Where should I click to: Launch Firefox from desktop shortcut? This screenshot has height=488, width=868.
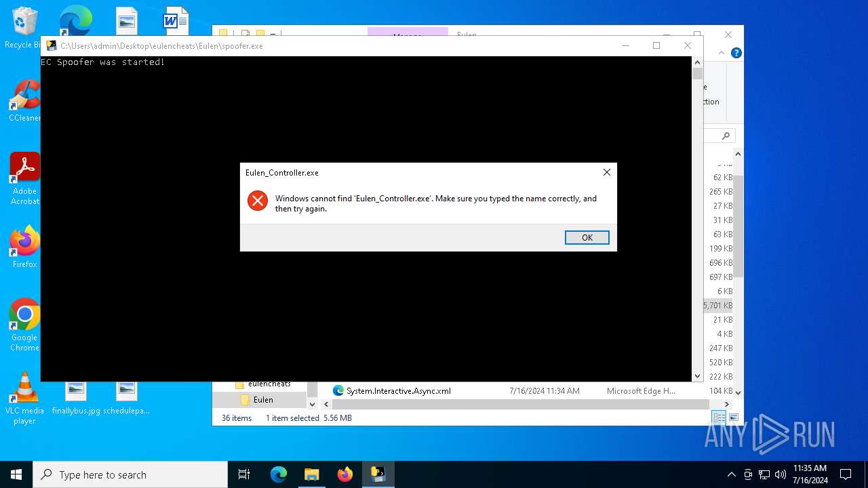pos(24,247)
